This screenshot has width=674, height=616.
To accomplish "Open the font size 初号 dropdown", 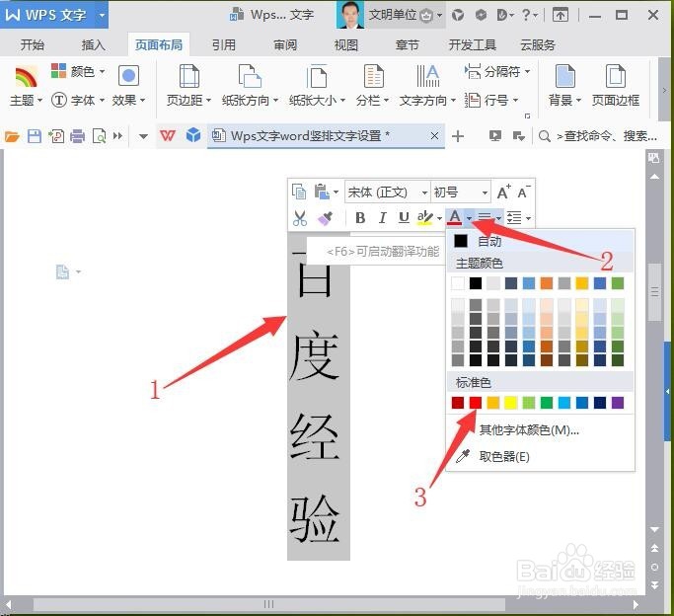I will 485,192.
